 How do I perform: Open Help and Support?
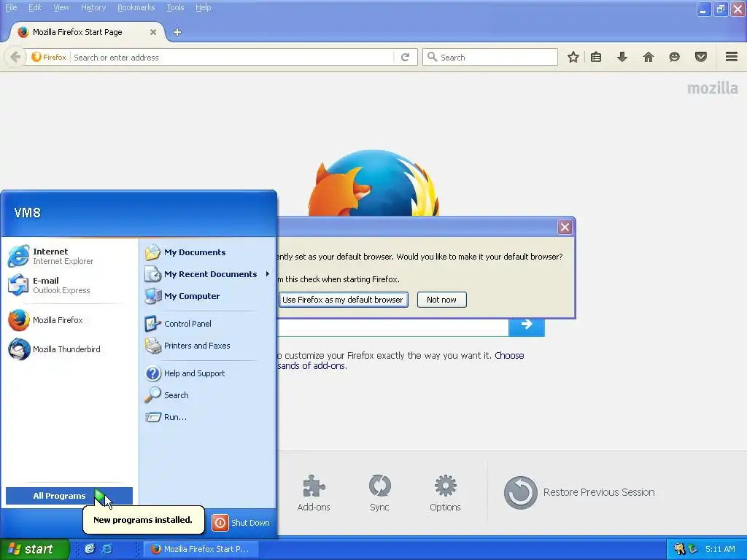pos(208,373)
